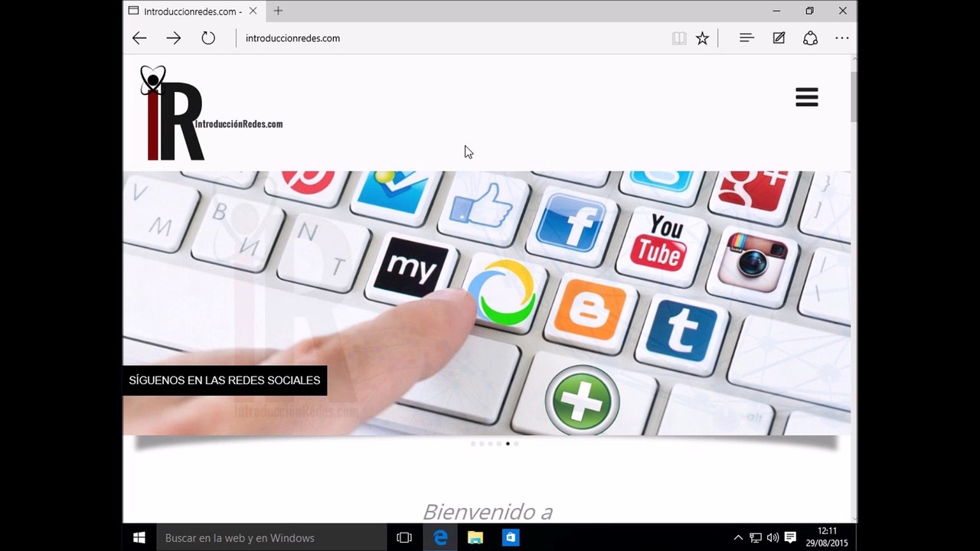Open Task View from the taskbar
Screen dimensions: 980x551
404,538
